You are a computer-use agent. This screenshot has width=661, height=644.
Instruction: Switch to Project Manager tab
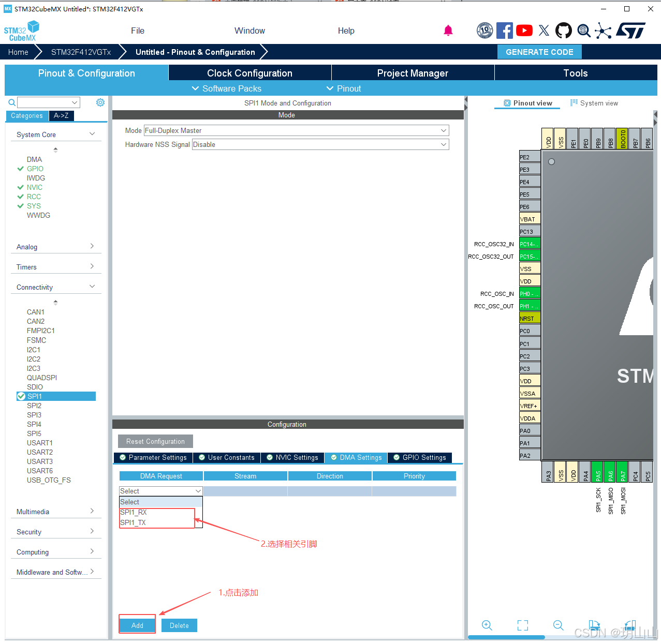[413, 73]
